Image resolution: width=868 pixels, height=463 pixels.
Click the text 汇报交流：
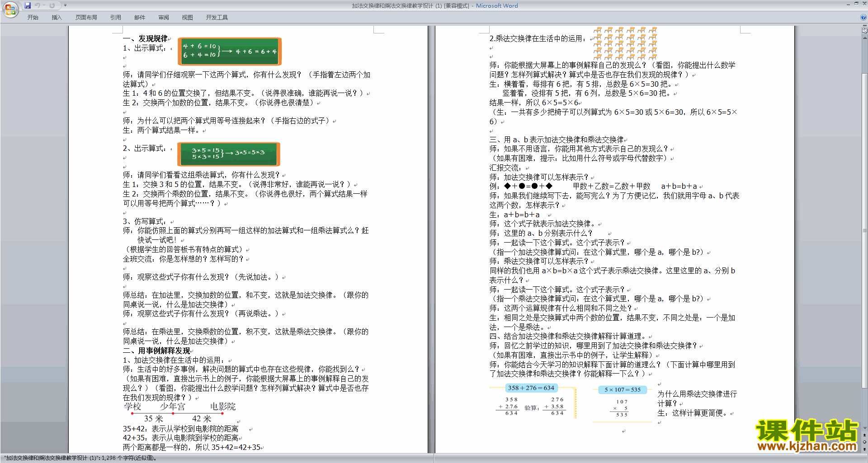(x=506, y=168)
